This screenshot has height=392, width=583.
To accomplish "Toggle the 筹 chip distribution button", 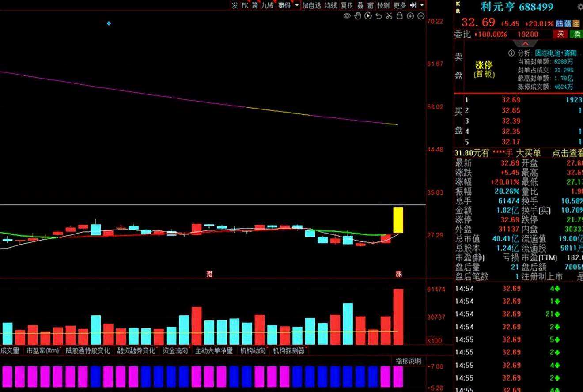I will tap(255, 5).
